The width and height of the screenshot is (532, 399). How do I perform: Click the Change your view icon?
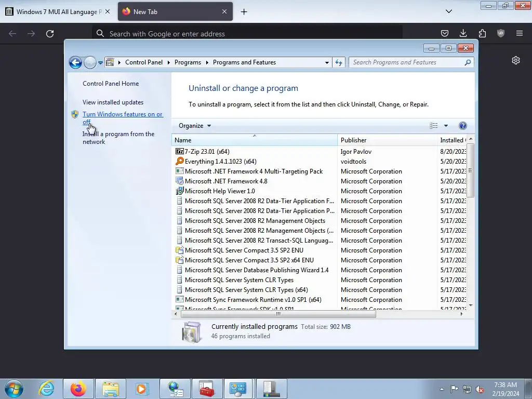(x=434, y=126)
